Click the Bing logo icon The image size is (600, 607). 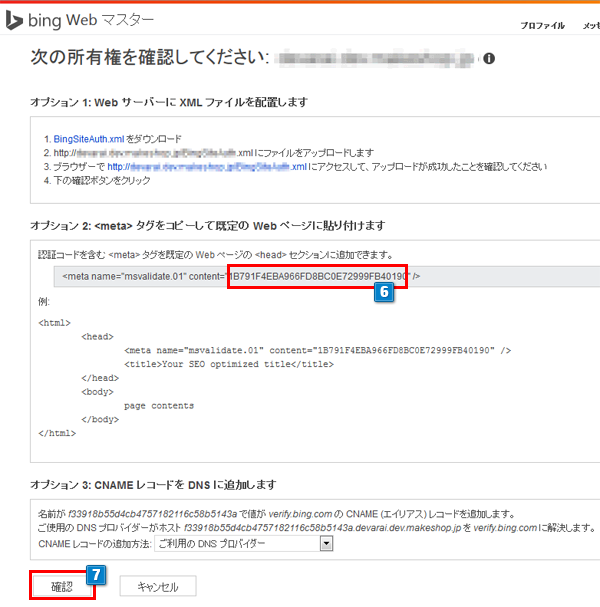click(14, 20)
